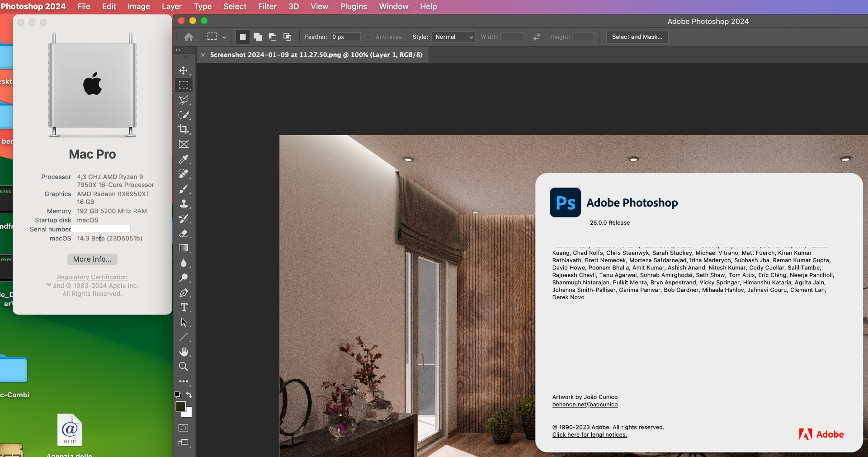
Task: Choose Intersect with Selection mode
Action: (x=288, y=37)
